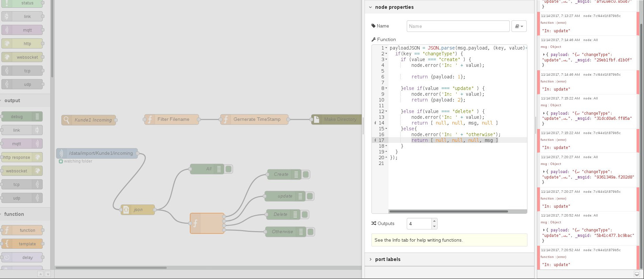
Task: Select the watch node /data/import/Kunde1/incoming
Action: tap(97, 153)
